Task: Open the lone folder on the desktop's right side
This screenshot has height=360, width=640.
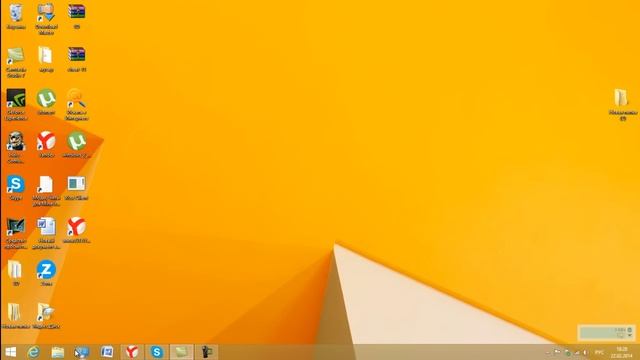Action: point(622,104)
